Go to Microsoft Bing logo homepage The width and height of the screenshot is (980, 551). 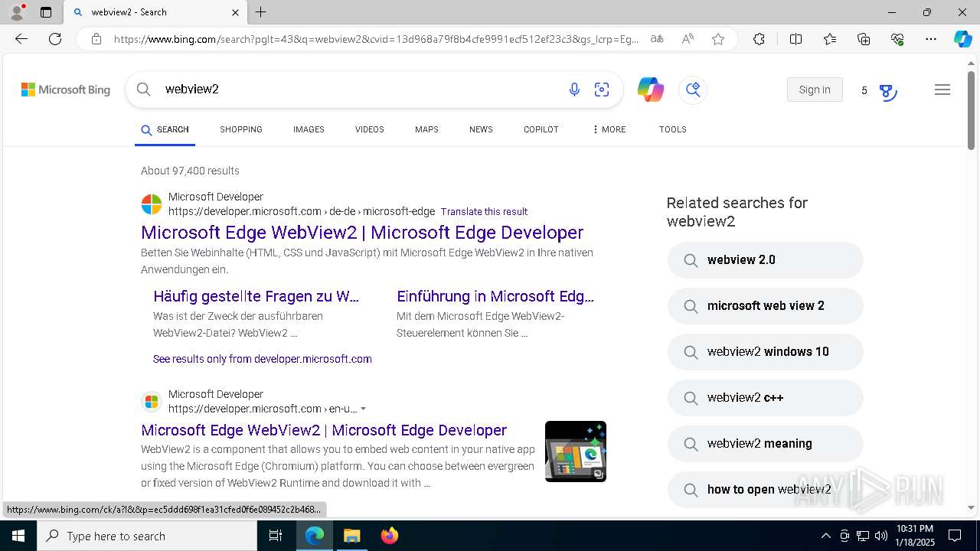click(66, 90)
